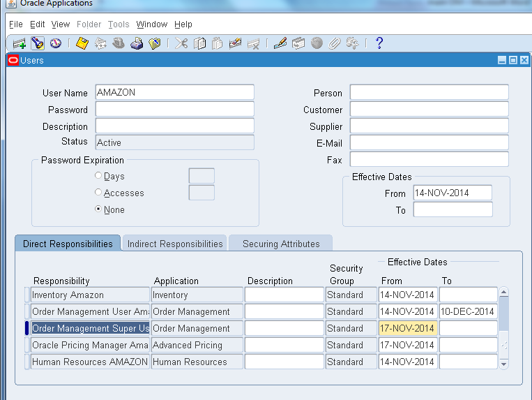Click the responsibilities scrollbar down arrow

pos(504,364)
